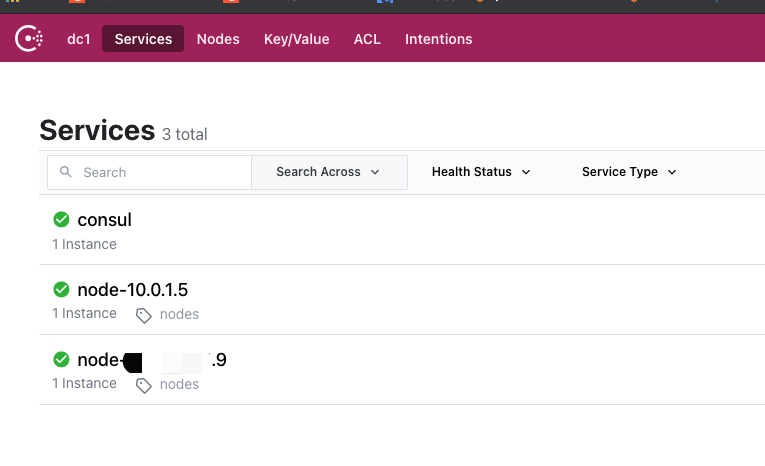Click the nodes tag text under node-10.0.1.5
Screen dimensions: 765x466
pos(179,314)
